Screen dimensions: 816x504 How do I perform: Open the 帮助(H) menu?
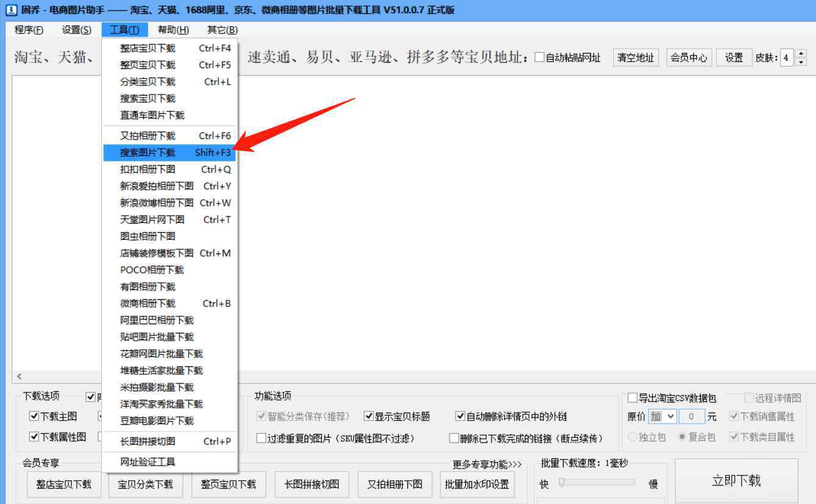click(x=173, y=30)
